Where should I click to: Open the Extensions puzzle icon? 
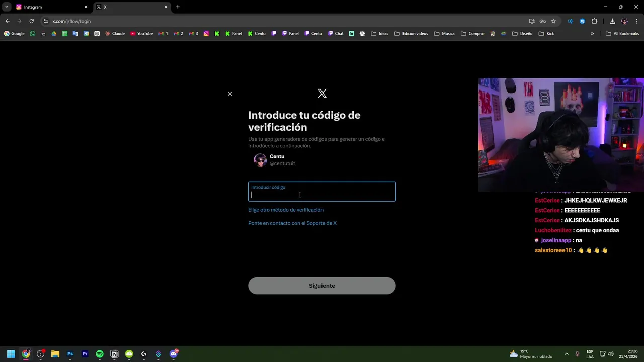tap(595, 21)
